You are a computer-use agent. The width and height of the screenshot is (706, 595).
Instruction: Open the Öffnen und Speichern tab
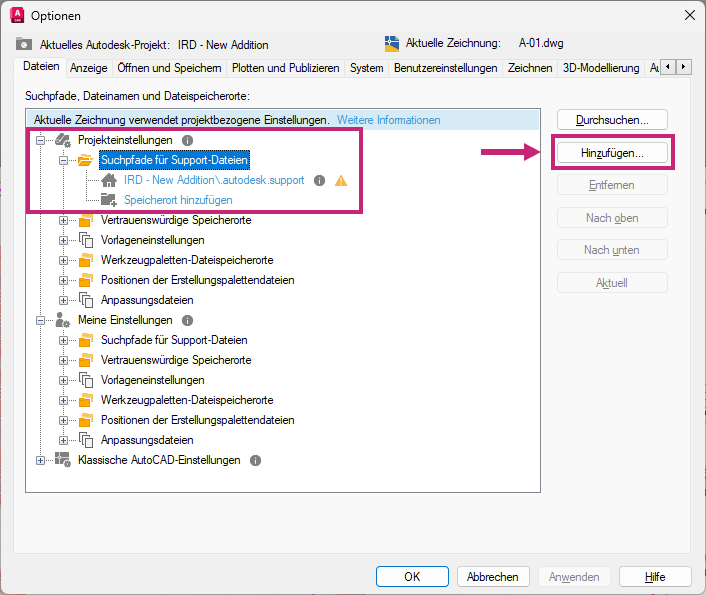169,68
